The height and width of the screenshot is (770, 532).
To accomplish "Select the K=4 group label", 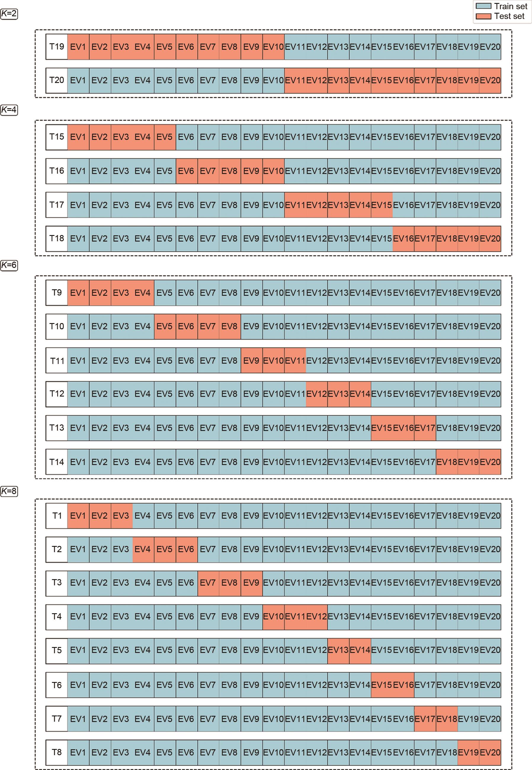I will [x=9, y=110].
